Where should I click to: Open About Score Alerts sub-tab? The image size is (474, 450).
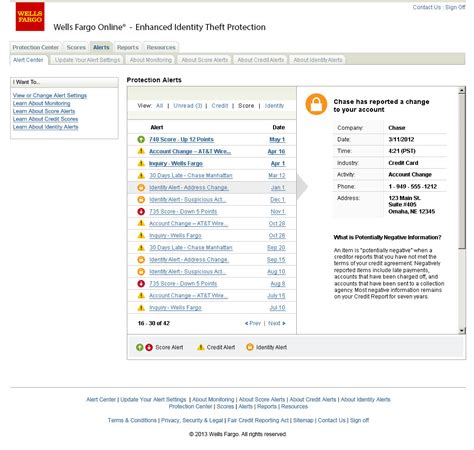(205, 60)
